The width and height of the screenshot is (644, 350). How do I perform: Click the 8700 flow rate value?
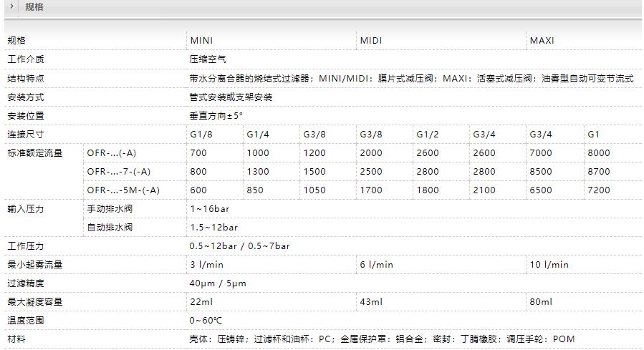pyautogui.click(x=599, y=172)
